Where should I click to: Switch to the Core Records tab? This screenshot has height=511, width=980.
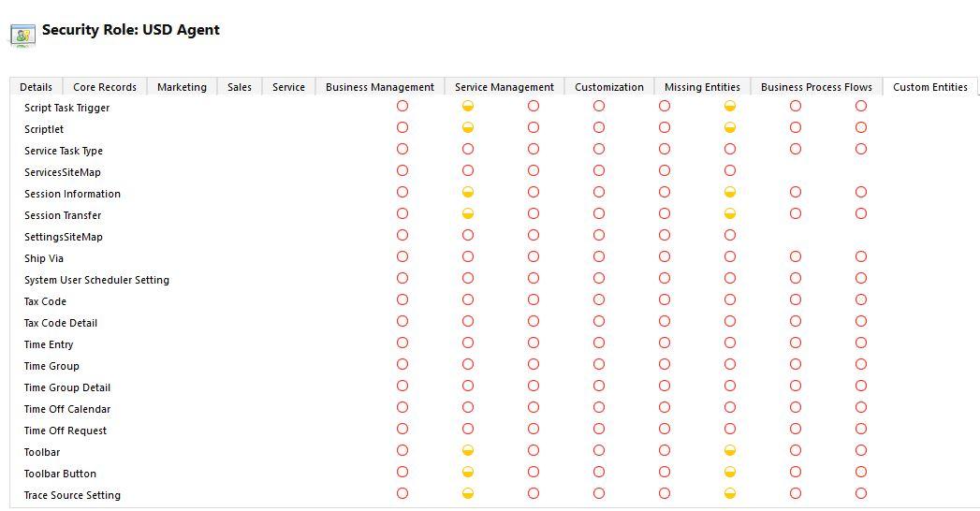tap(105, 87)
